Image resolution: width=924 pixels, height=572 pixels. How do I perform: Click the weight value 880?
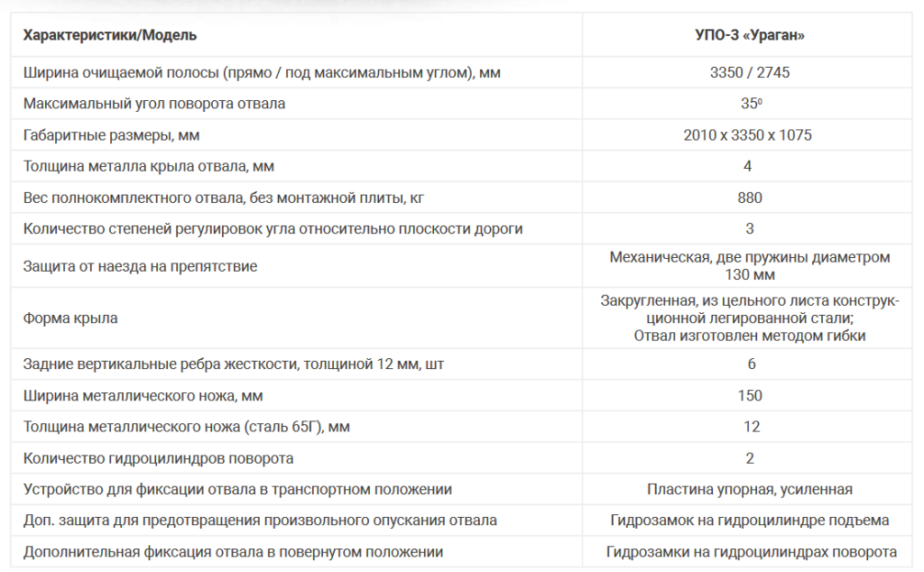749,198
